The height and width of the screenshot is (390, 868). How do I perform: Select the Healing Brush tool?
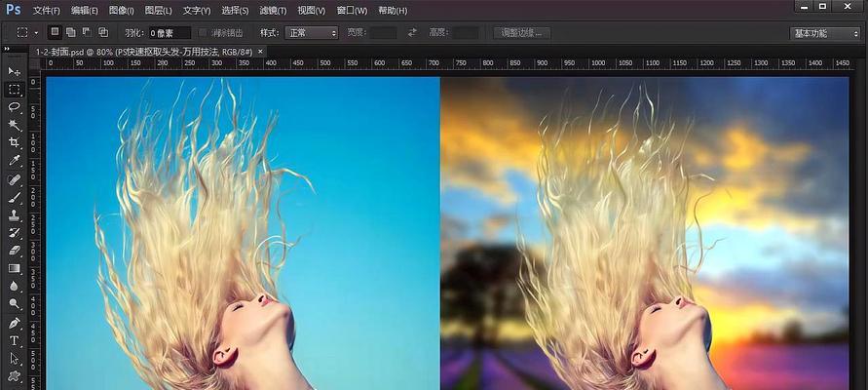click(x=15, y=179)
